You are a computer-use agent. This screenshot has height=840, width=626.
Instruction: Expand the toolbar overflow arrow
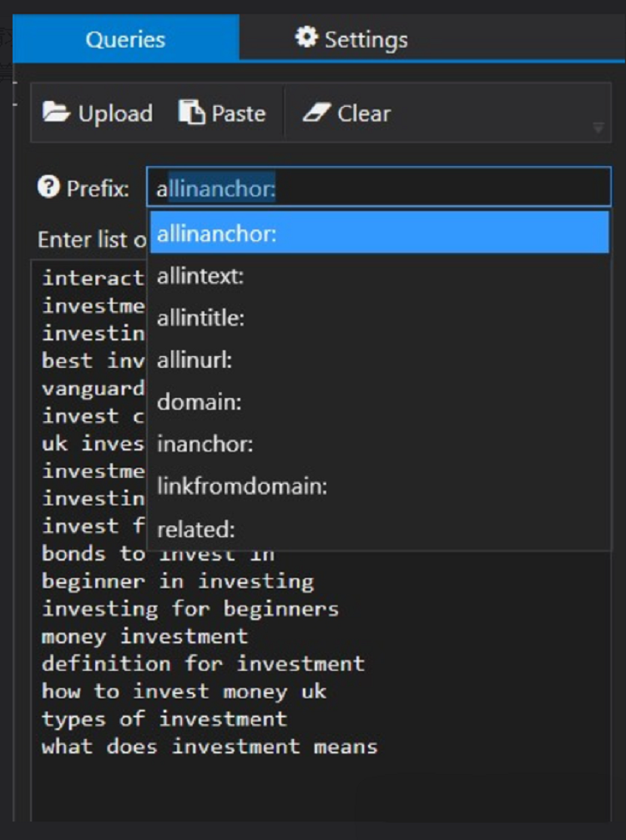point(598,128)
